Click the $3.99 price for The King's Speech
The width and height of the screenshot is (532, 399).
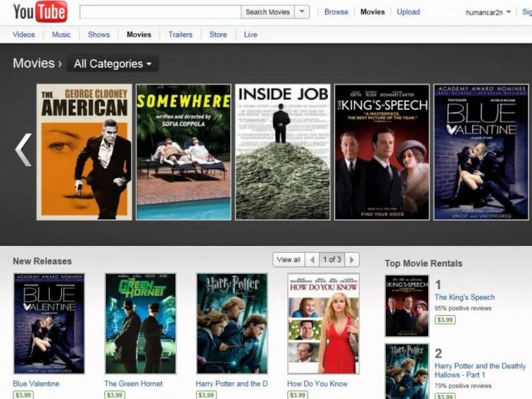445,320
